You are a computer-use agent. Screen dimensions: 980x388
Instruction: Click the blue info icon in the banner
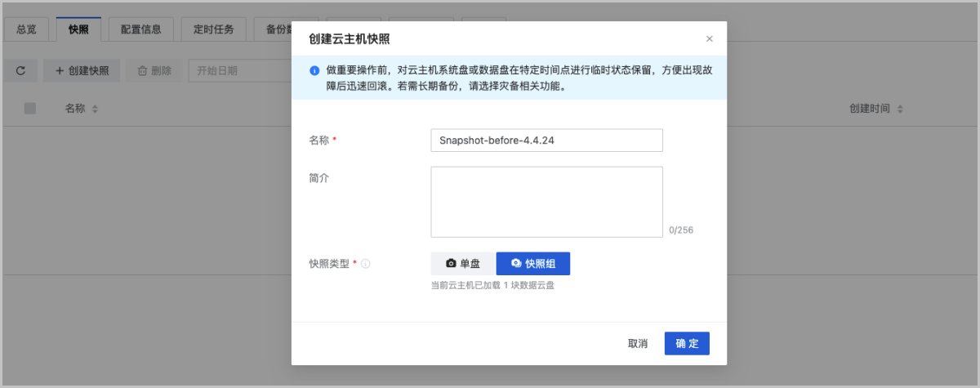pos(314,70)
